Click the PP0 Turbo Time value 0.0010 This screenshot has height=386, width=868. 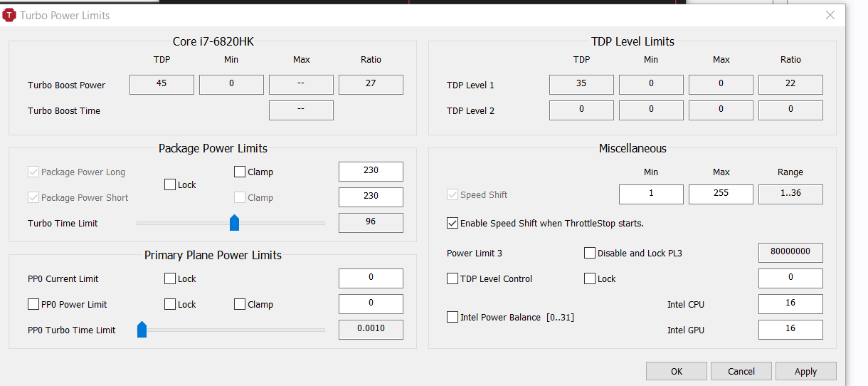[x=371, y=329]
